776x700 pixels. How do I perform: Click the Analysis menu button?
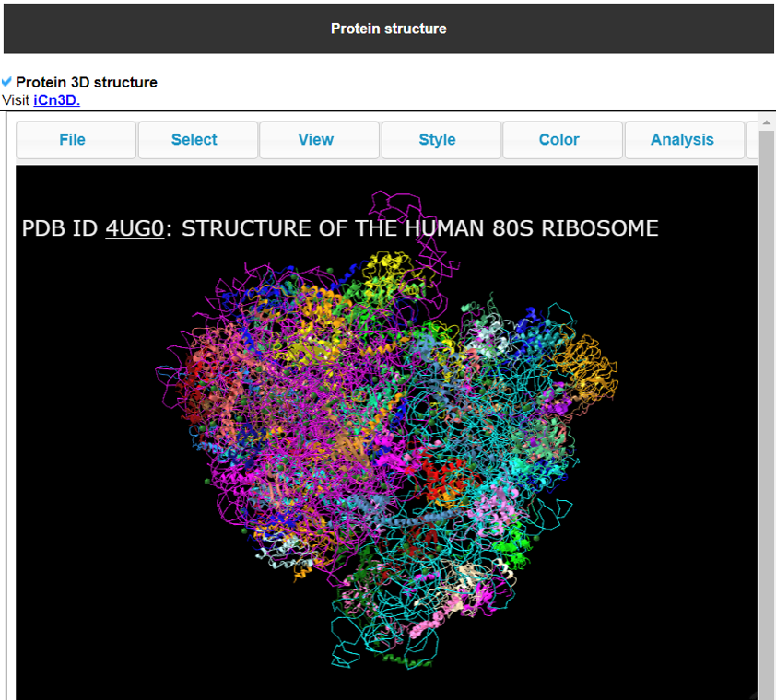pyautogui.click(x=683, y=140)
